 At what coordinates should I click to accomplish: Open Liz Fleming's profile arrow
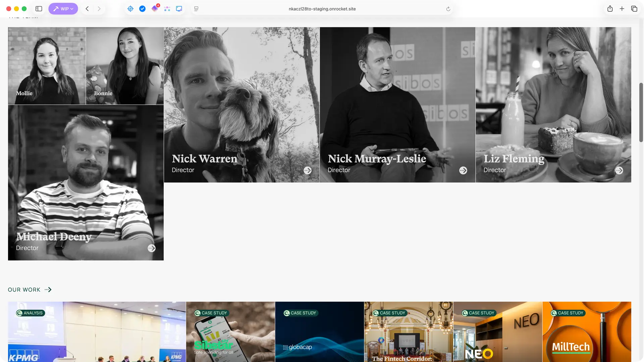click(619, 170)
